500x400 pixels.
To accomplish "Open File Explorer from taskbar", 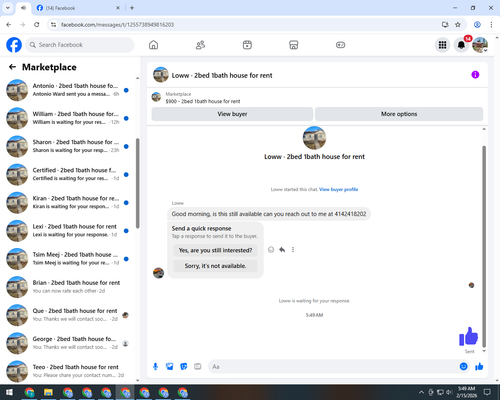I will pos(48,392).
